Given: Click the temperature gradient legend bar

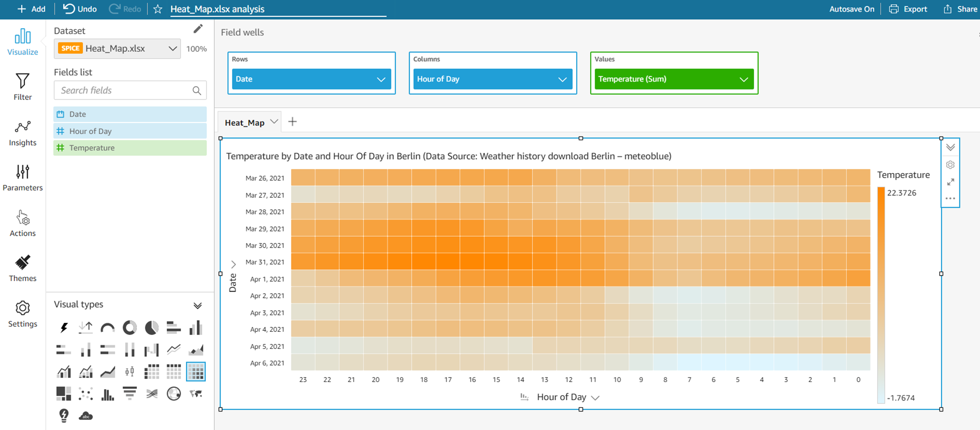Looking at the screenshot, I should click(x=881, y=295).
